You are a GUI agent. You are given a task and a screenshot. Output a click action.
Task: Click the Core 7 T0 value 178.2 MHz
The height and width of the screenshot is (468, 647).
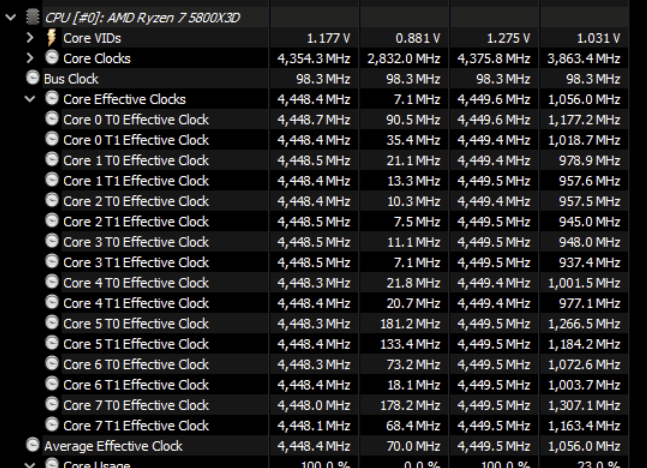[410, 406]
